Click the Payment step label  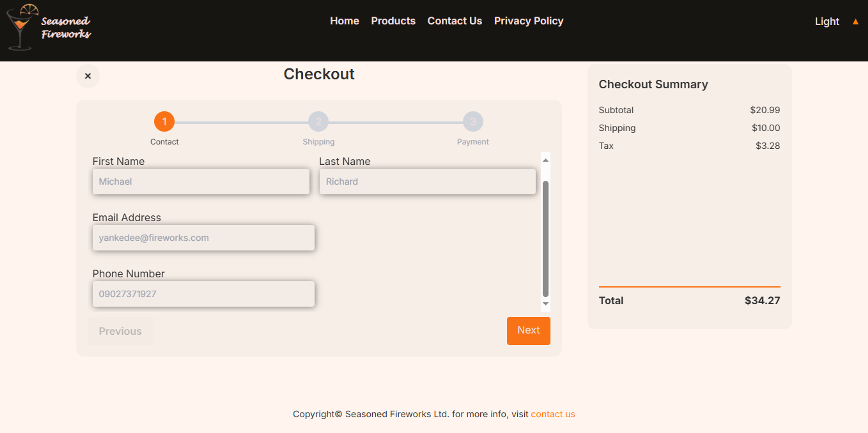coord(473,142)
